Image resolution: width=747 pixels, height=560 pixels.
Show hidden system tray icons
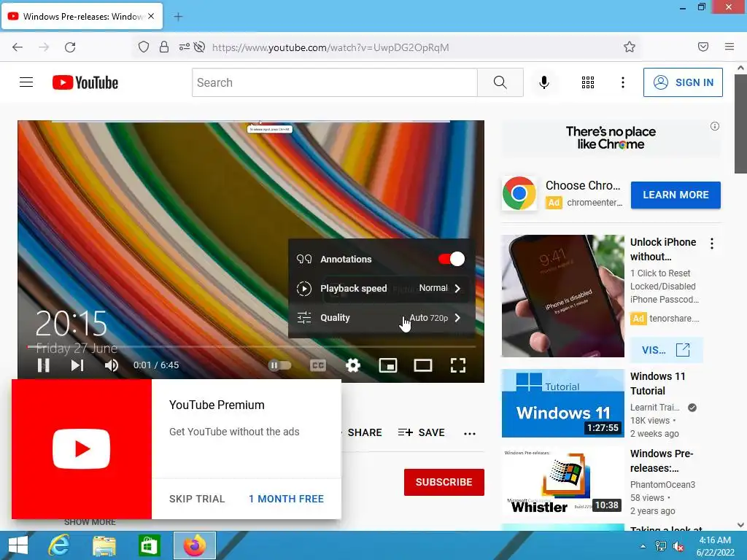tap(643, 546)
